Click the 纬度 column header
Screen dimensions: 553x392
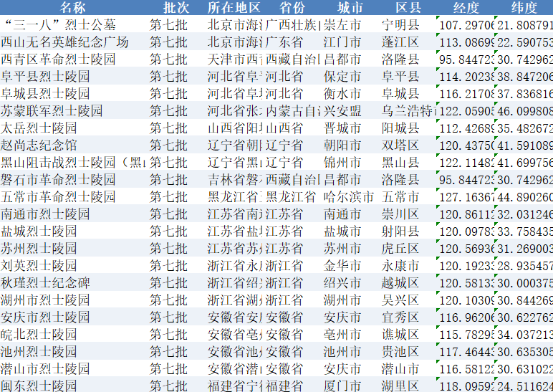[x=524, y=8]
